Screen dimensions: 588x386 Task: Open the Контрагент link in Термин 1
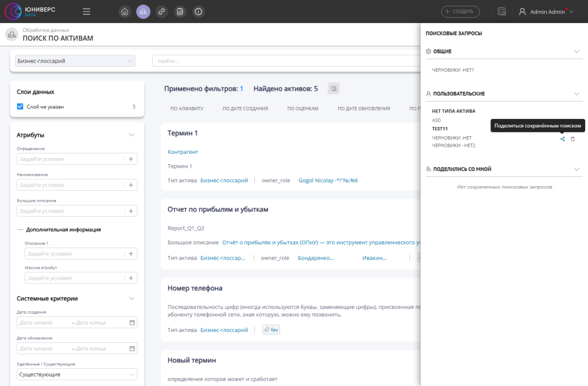click(x=183, y=152)
